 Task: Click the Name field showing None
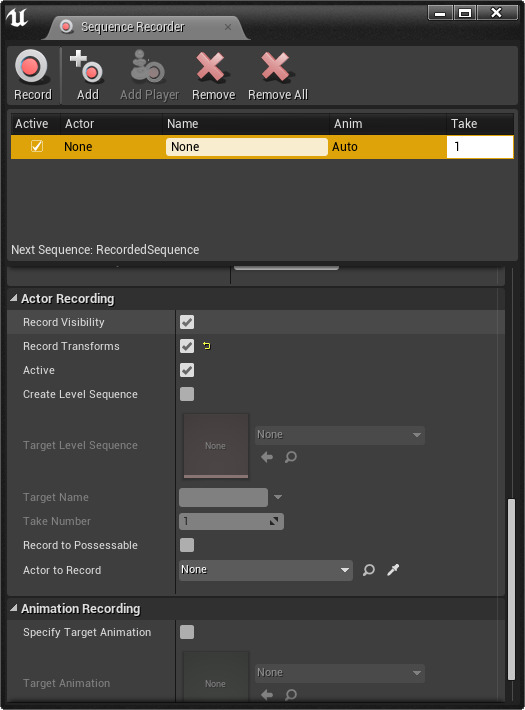pyautogui.click(x=246, y=147)
